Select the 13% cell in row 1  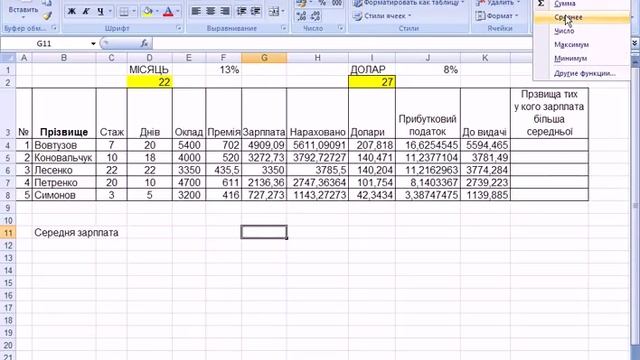224,69
